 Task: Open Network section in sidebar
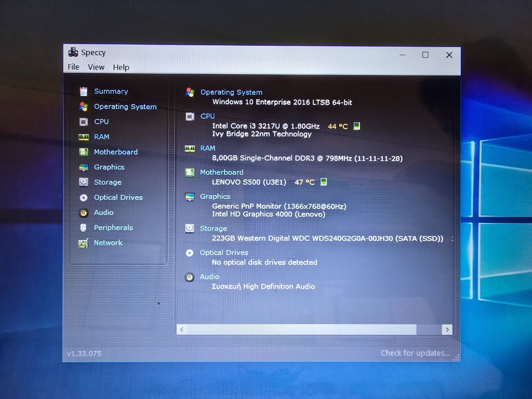pyautogui.click(x=108, y=243)
